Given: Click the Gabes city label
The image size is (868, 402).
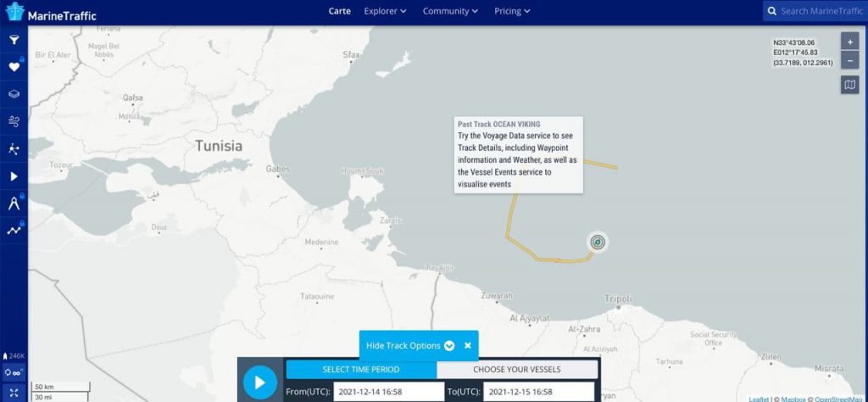Looking at the screenshot, I should [278, 169].
